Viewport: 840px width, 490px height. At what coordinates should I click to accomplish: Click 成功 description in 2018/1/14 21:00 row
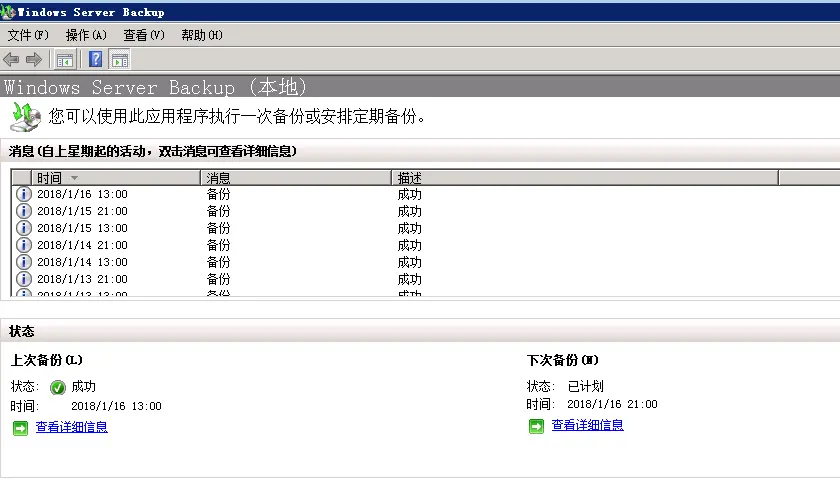[x=409, y=246]
